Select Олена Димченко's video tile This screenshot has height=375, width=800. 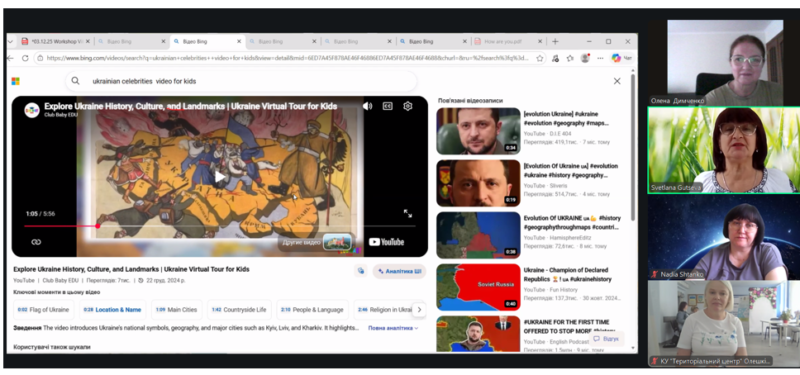725,63
